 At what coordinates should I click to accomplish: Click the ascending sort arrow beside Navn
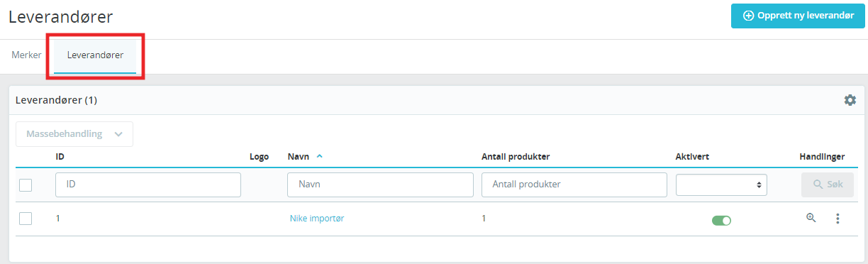tap(319, 156)
